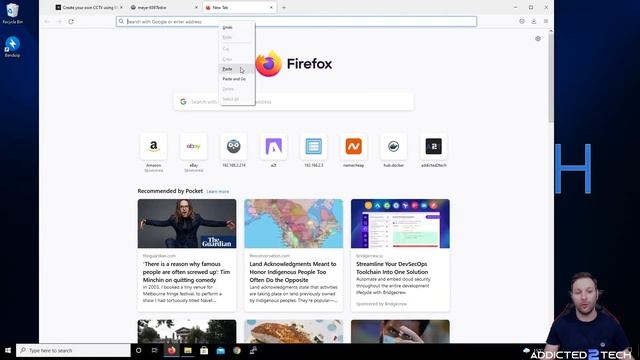Click inside the Firefox address bar
The image size is (640, 360).
pos(296,22)
